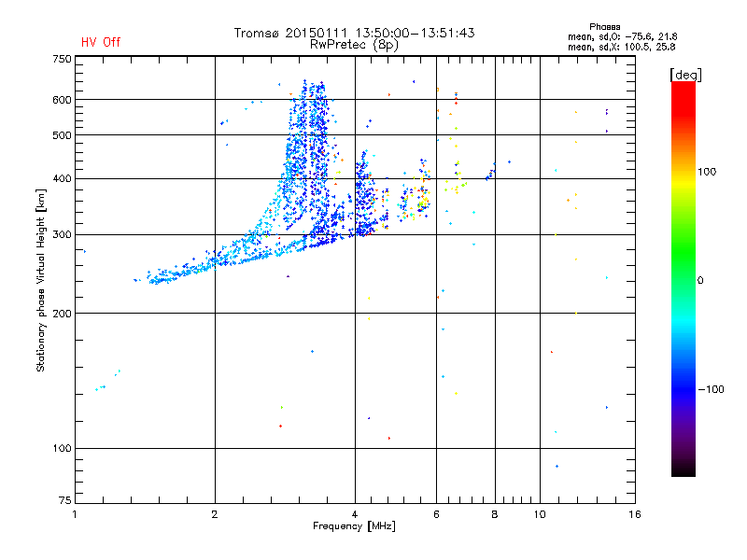Click the x-axis label '2'
The width and height of the screenshot is (747, 560).
215,514
